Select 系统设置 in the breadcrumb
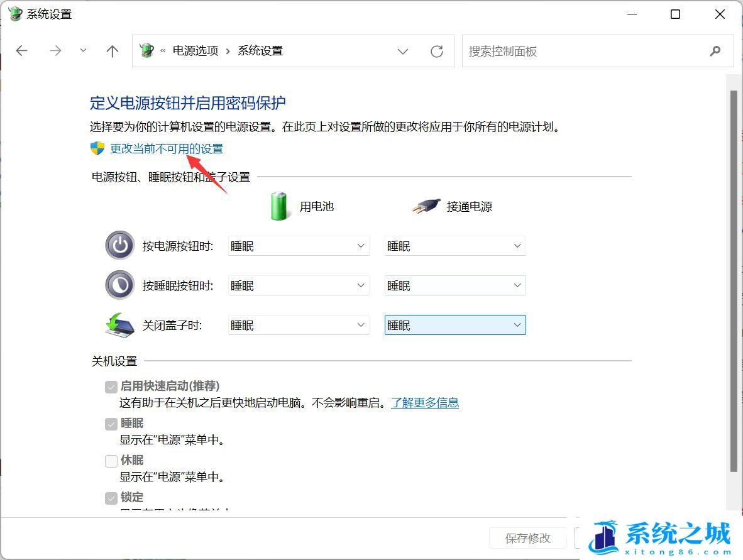Image resolution: width=743 pixels, height=560 pixels. tap(260, 51)
